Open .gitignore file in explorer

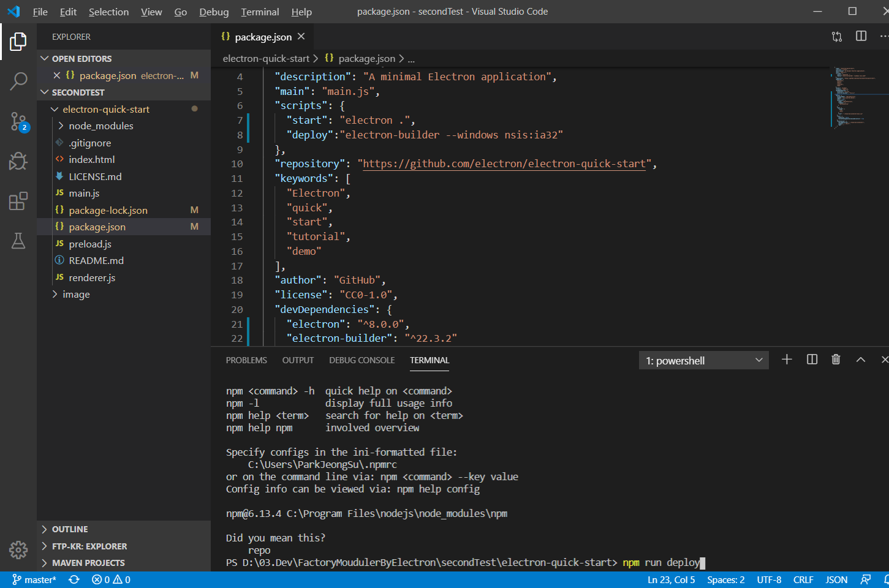(x=123, y=143)
